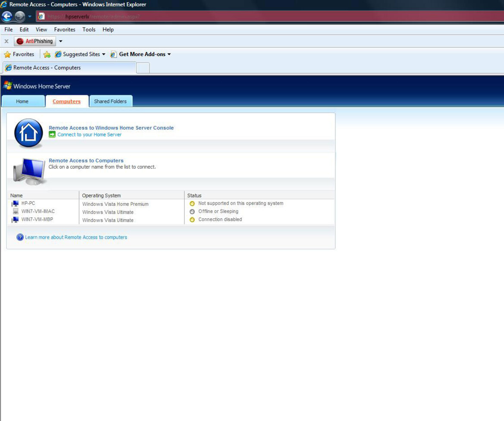The width and height of the screenshot is (504, 421).
Task: Click the blue home server console icon
Action: click(x=28, y=133)
